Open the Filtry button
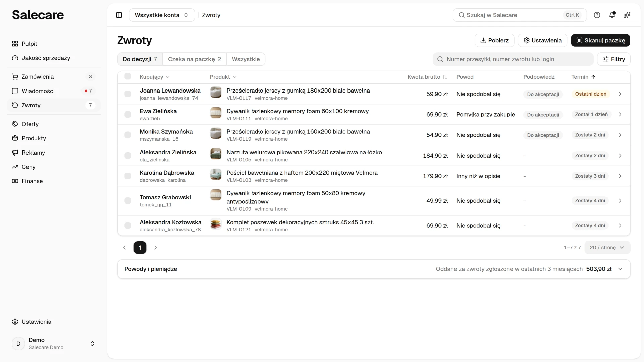The image size is (644, 362). pyautogui.click(x=614, y=59)
